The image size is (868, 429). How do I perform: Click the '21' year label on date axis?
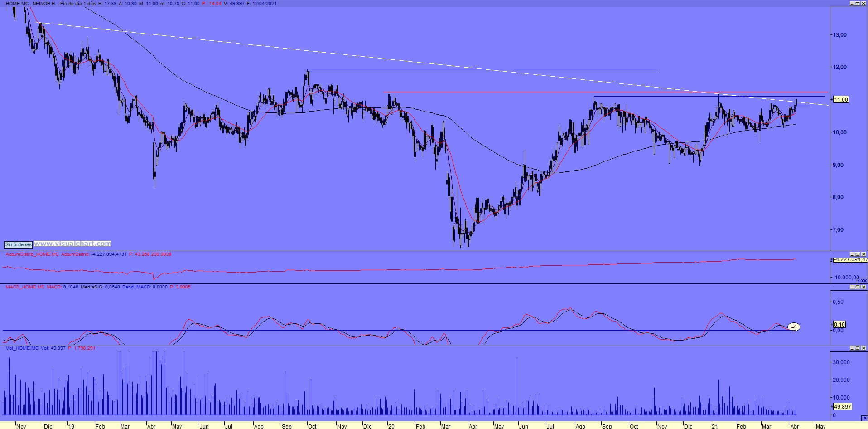pyautogui.click(x=714, y=426)
